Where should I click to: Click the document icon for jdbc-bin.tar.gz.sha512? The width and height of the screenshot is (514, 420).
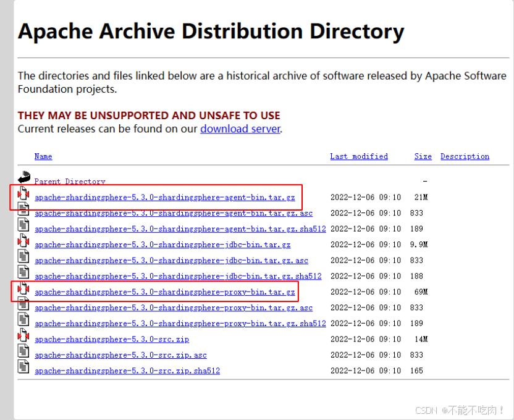click(x=23, y=272)
